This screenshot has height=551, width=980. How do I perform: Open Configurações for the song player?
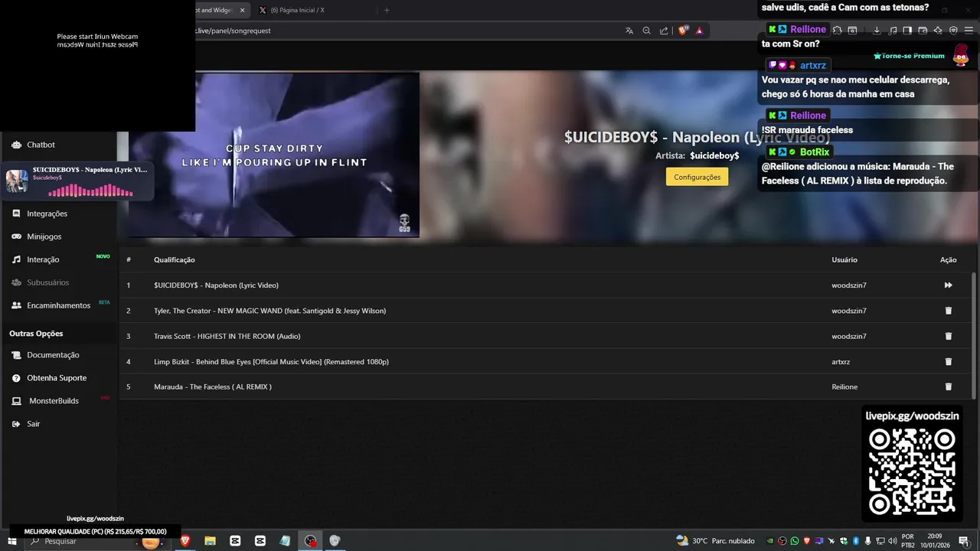[697, 177]
